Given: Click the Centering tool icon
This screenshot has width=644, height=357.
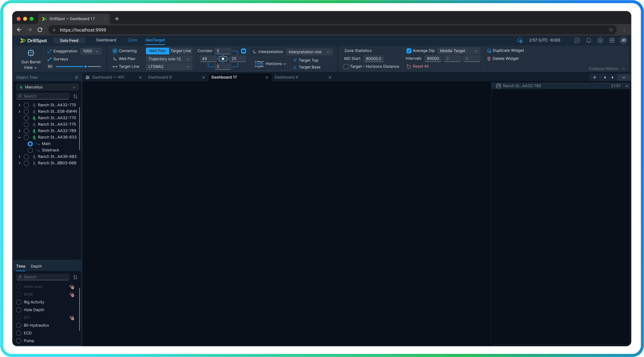Looking at the screenshot, I should coord(115,51).
